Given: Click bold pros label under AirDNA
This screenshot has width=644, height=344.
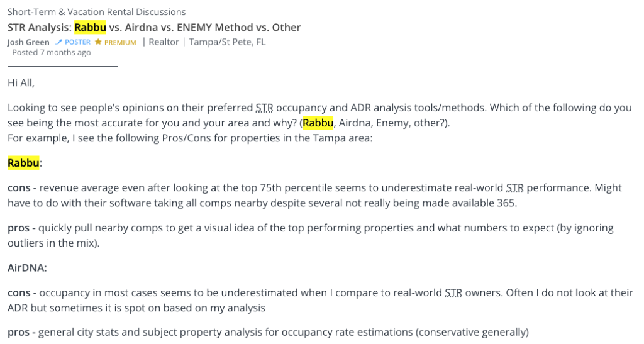Looking at the screenshot, I should coord(18,333).
